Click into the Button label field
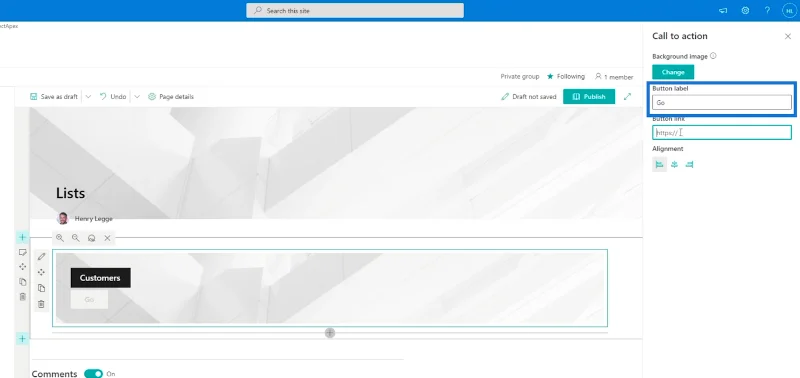Image resolution: width=800 pixels, height=378 pixels. pos(721,103)
